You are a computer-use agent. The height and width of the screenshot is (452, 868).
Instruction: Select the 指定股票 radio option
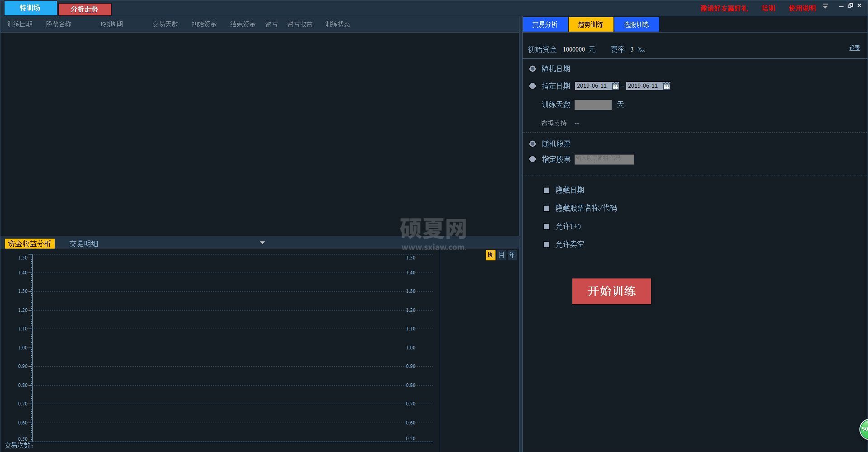[x=533, y=159]
